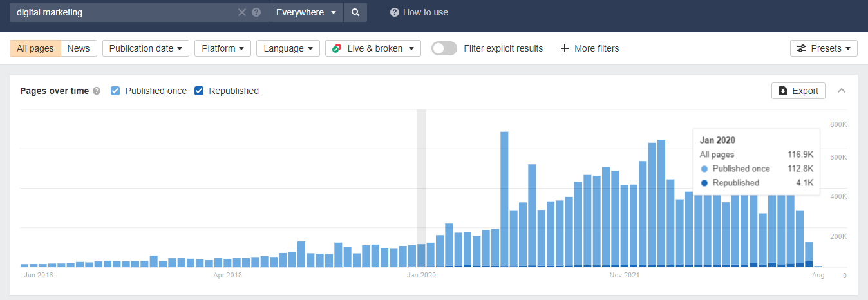Open Pages over time info tooltip icon
The width and height of the screenshot is (868, 300).
97,91
